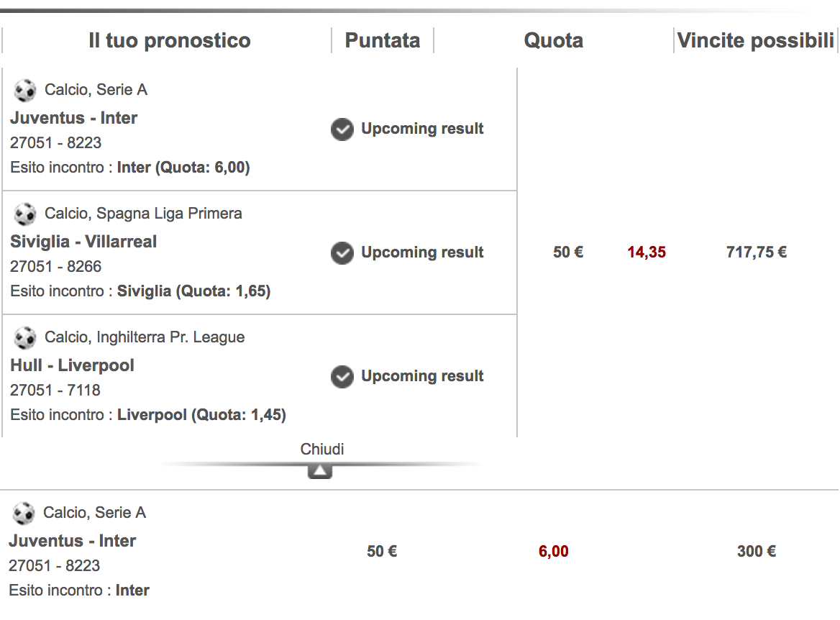
Task: Click the checkmark icon for Juventus - Inter upcoming result
Action: tap(342, 129)
